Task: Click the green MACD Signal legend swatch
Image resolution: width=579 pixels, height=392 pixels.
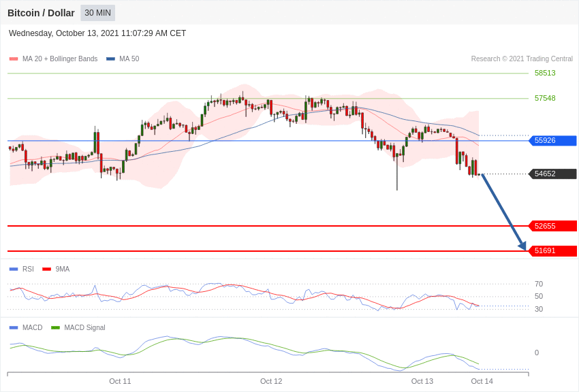Action: 55,327
